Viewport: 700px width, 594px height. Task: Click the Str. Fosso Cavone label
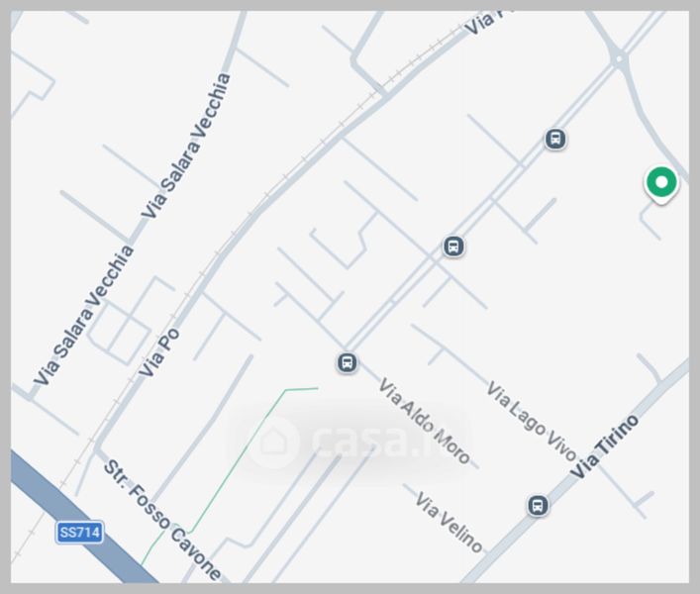(162, 521)
